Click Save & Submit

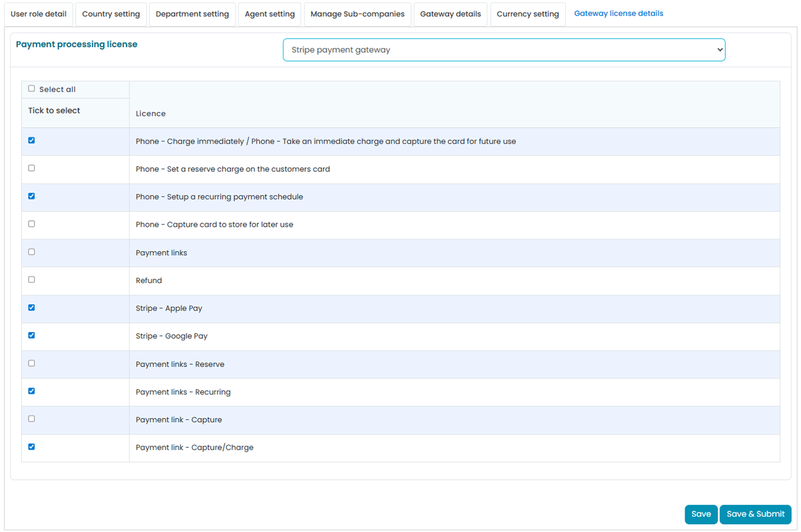(x=755, y=514)
